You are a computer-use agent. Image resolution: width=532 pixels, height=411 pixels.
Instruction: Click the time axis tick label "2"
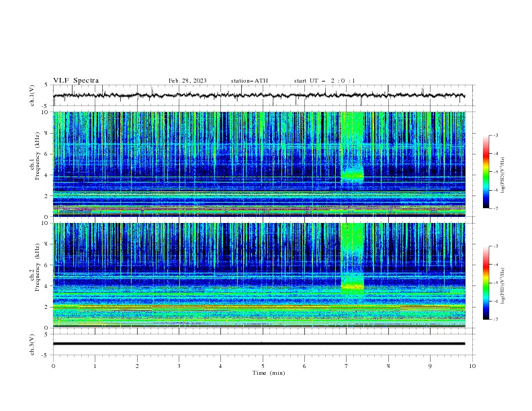click(x=137, y=366)
